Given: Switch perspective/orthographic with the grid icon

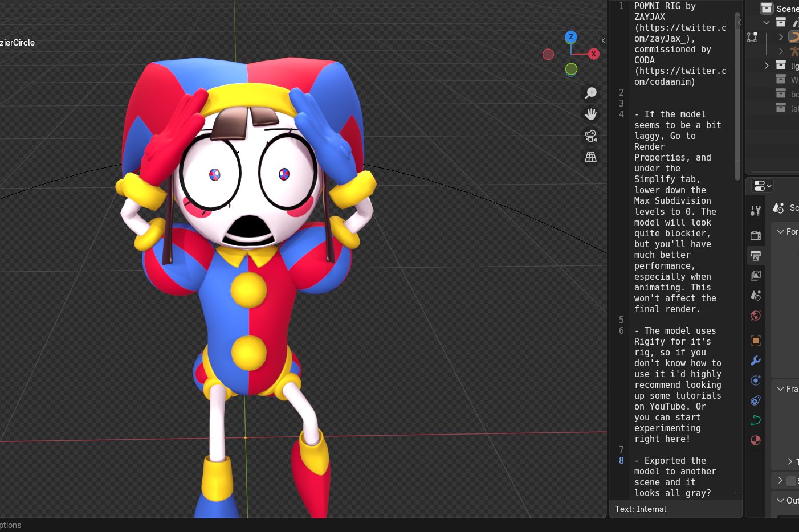Looking at the screenshot, I should (591, 157).
